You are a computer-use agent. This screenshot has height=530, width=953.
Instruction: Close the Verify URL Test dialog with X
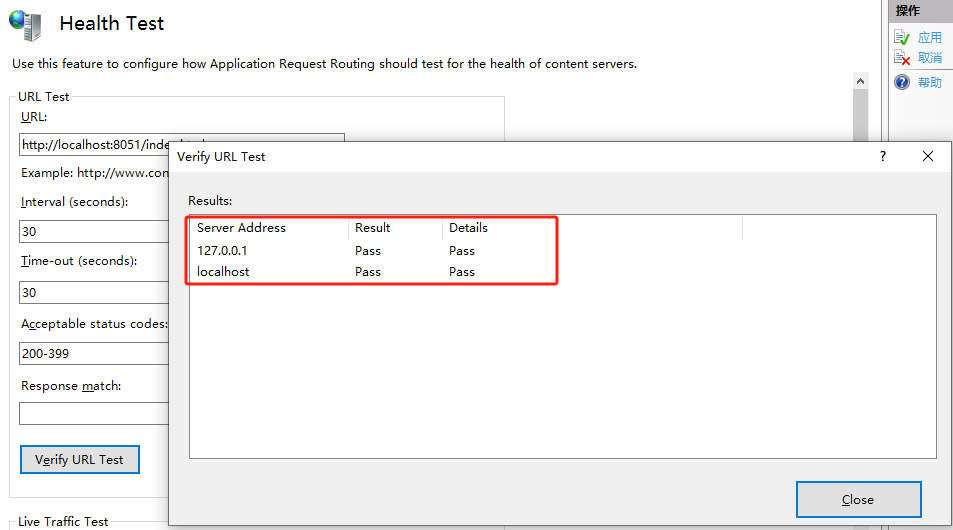927,156
